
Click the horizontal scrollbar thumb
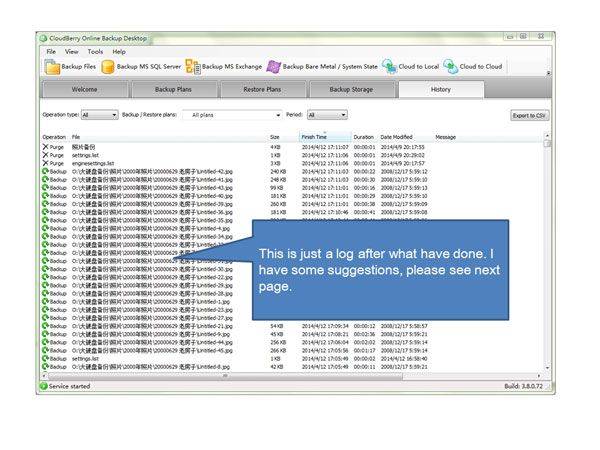pos(225,376)
